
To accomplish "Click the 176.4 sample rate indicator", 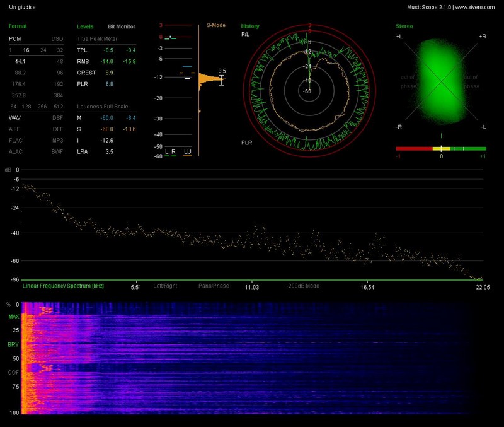I will [x=19, y=84].
